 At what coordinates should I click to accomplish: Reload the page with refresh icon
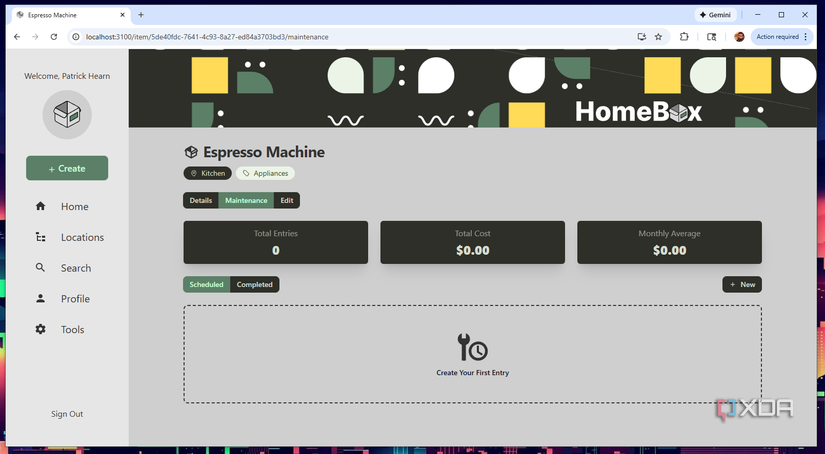point(54,37)
